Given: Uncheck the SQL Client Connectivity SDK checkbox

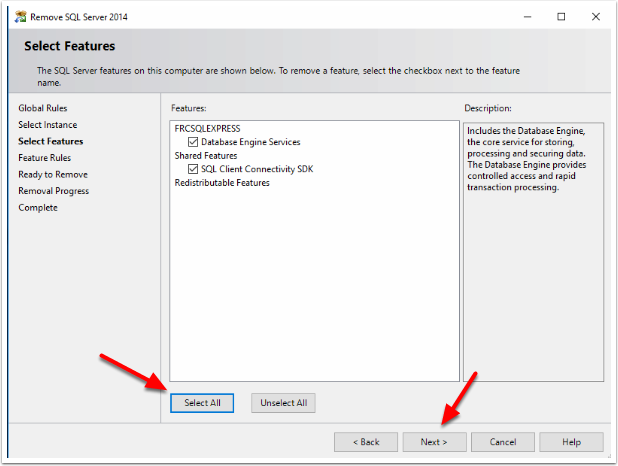Looking at the screenshot, I should [193, 169].
